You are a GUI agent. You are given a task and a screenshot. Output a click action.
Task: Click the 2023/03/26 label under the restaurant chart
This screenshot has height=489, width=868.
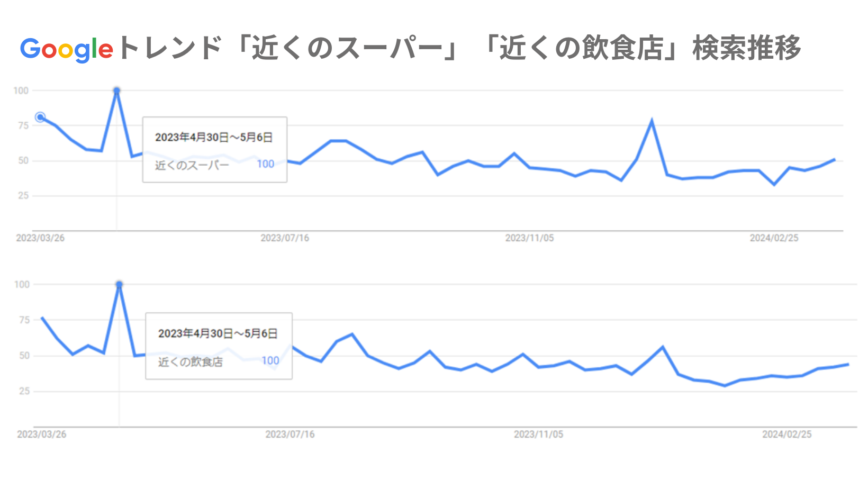(x=42, y=434)
